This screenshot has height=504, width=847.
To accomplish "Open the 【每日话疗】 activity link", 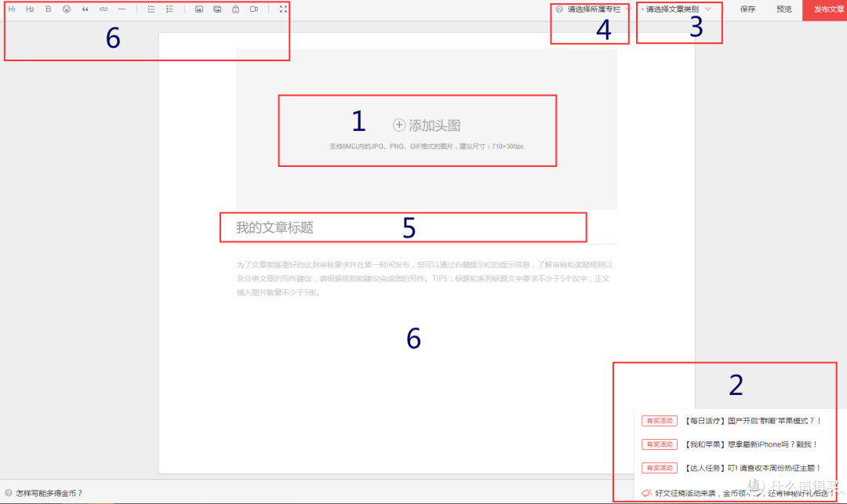I will 752,421.
